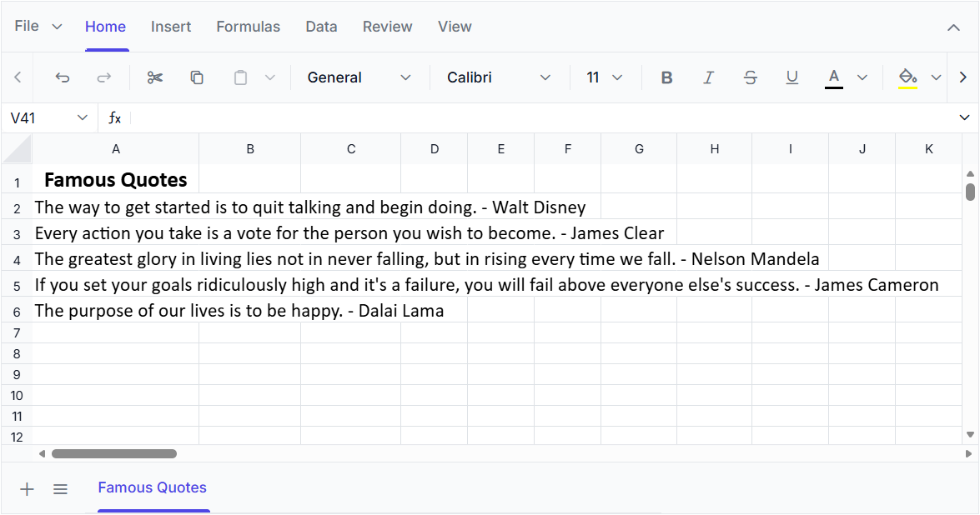The height and width of the screenshot is (515, 980).
Task: Paste from the clipboard icon
Action: click(240, 77)
